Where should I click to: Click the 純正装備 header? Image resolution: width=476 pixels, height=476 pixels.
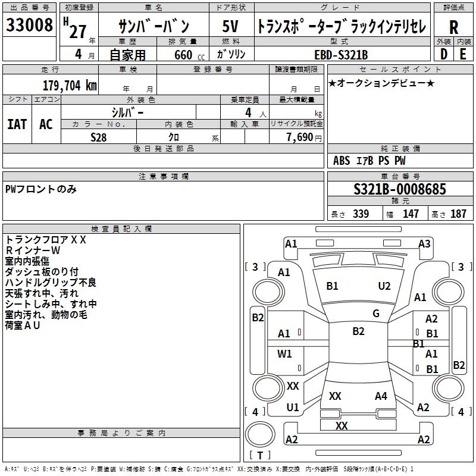pyautogui.click(x=400, y=149)
